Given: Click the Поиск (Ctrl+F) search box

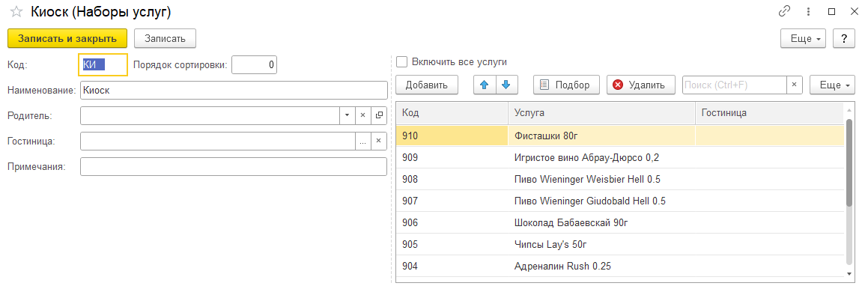Looking at the screenshot, I should click(x=735, y=85).
